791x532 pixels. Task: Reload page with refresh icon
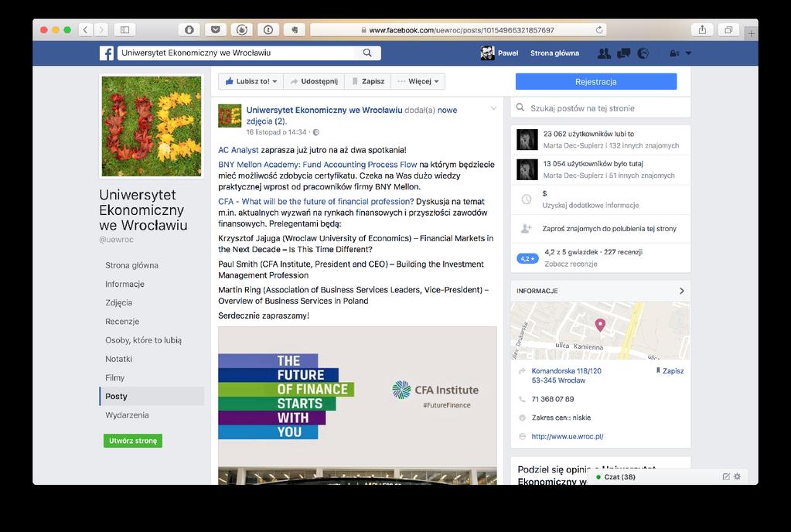pos(599,29)
